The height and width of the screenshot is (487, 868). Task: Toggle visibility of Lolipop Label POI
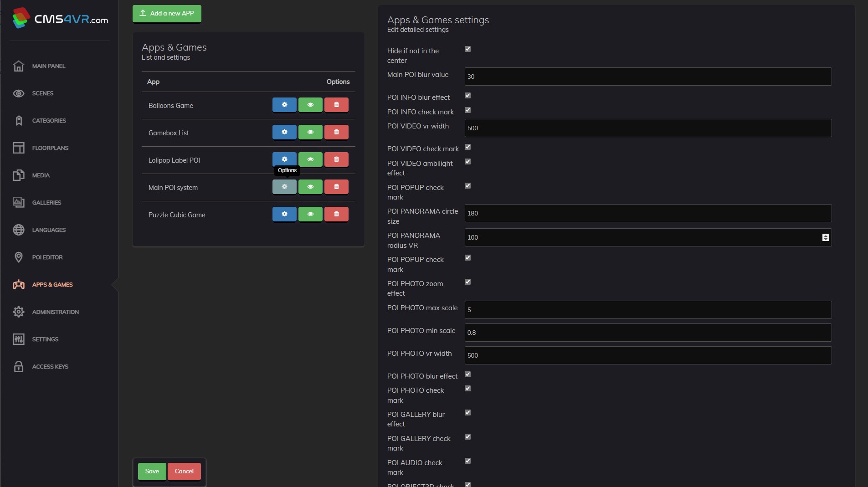310,159
